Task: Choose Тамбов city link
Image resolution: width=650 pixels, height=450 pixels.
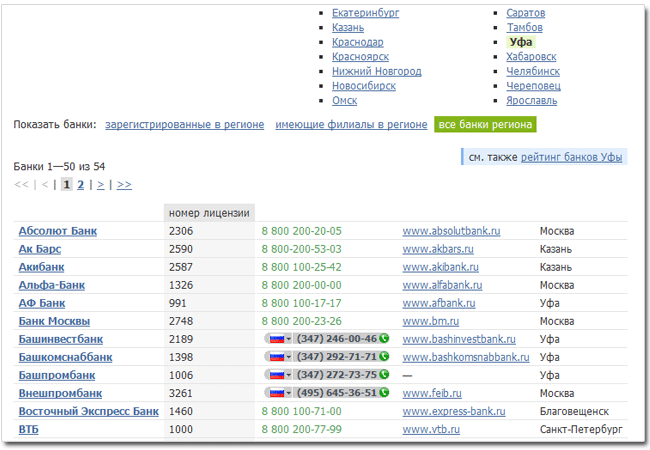Action: 524,28
